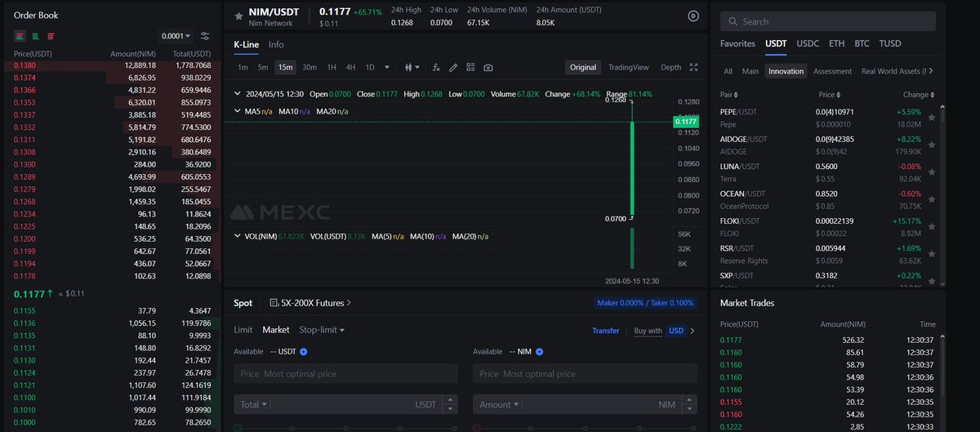This screenshot has width=980, height=432.
Task: Click the green buy percentage slider handle
Action: coord(238,428)
